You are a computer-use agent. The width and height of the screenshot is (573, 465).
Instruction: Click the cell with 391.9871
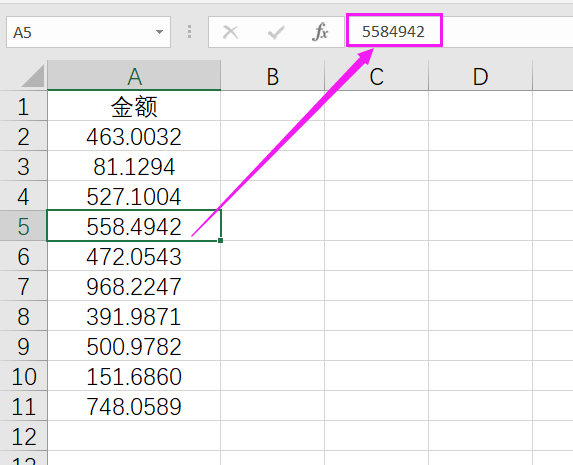[x=134, y=316]
